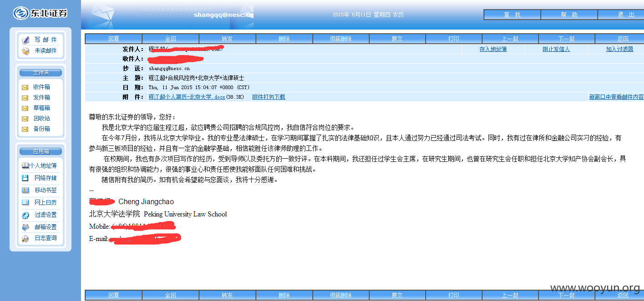Click the 文件夹 section header
The height and width of the screenshot is (301, 644).
[41, 73]
